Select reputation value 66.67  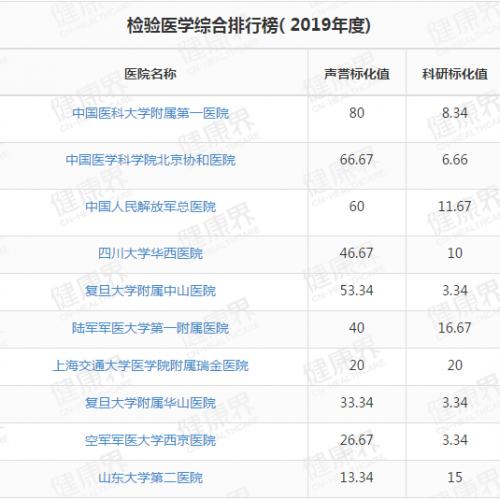pyautogui.click(x=357, y=160)
